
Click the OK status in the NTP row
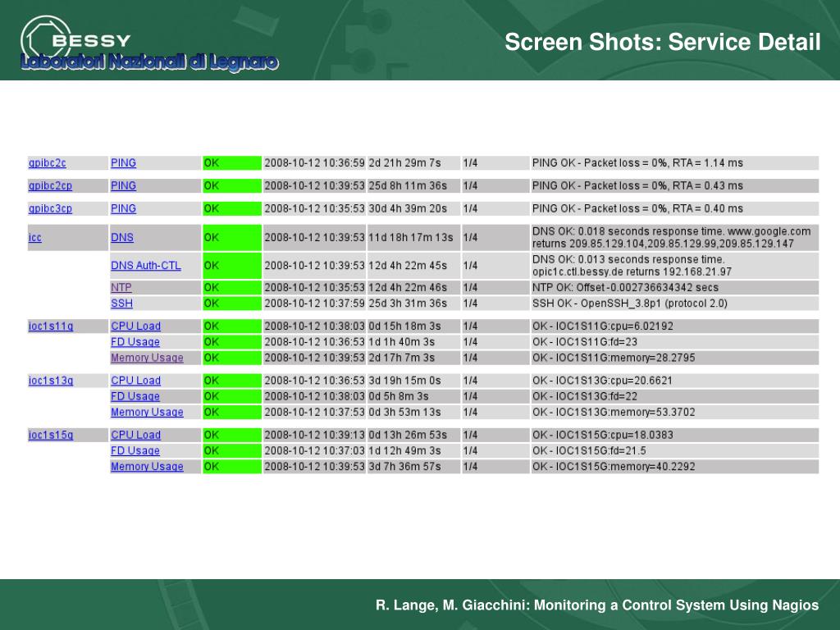coord(232,288)
